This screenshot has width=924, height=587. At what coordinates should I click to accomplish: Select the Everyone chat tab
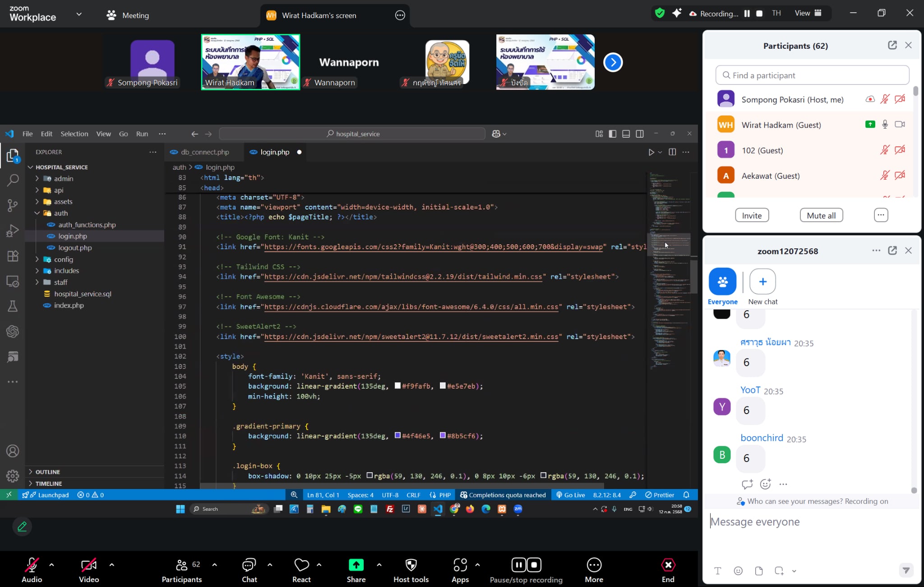[722, 281]
